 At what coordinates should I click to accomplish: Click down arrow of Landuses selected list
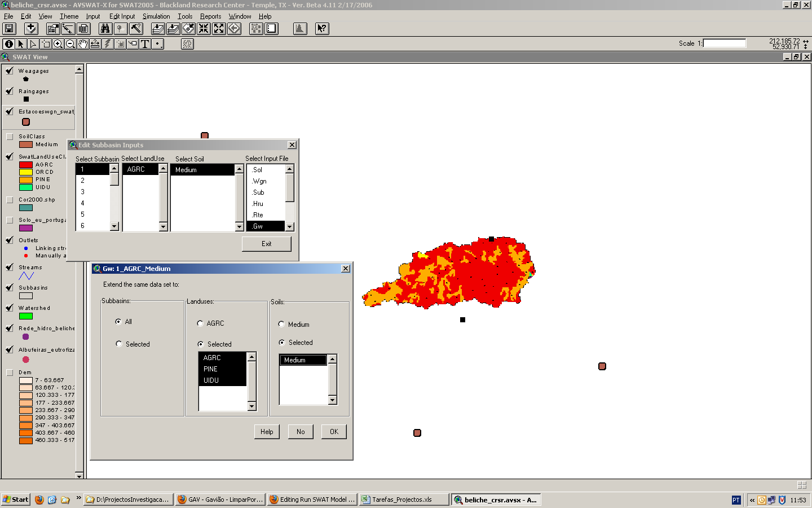(x=251, y=406)
